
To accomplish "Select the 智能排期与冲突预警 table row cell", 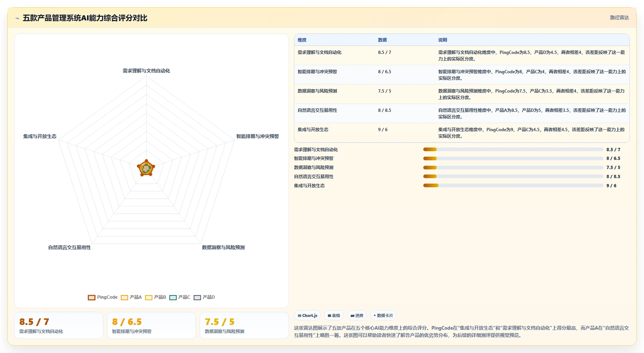I will tap(317, 72).
